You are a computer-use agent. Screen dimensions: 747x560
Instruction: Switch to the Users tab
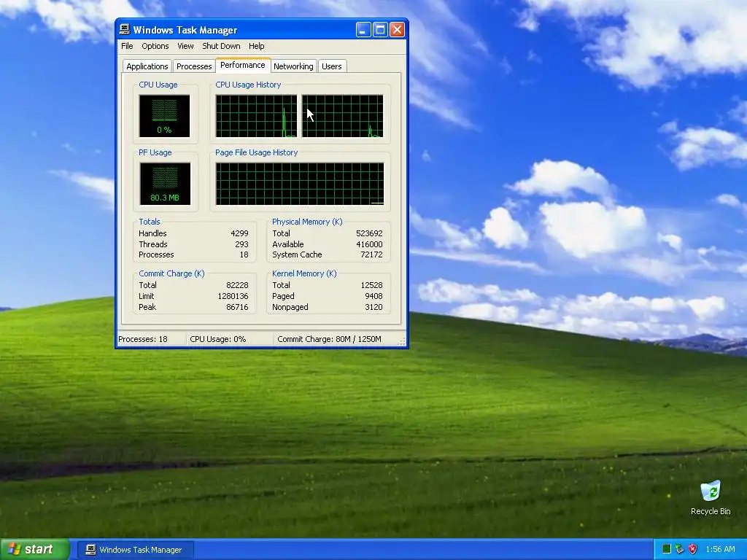(332, 66)
